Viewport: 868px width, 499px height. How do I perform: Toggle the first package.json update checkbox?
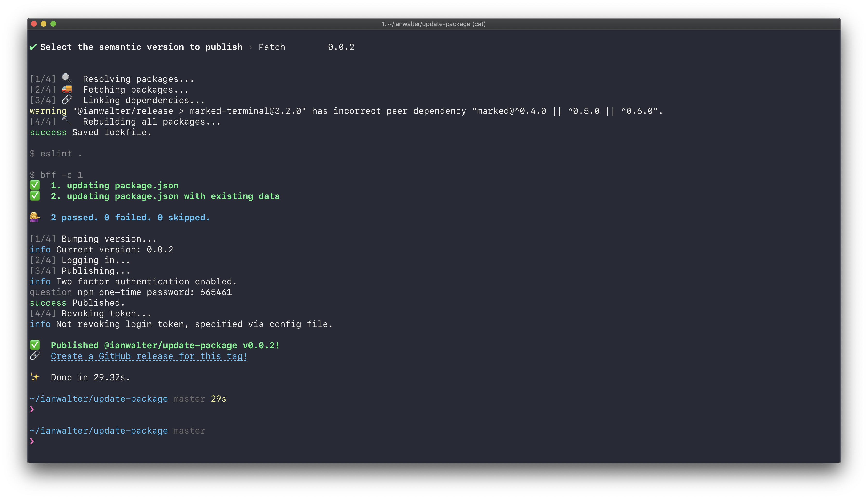coord(33,185)
